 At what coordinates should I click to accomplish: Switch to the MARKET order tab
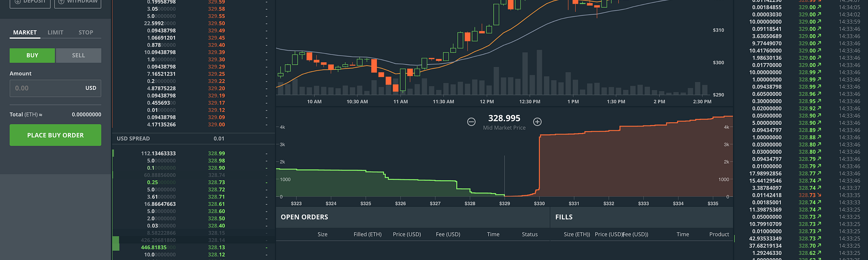click(x=25, y=33)
